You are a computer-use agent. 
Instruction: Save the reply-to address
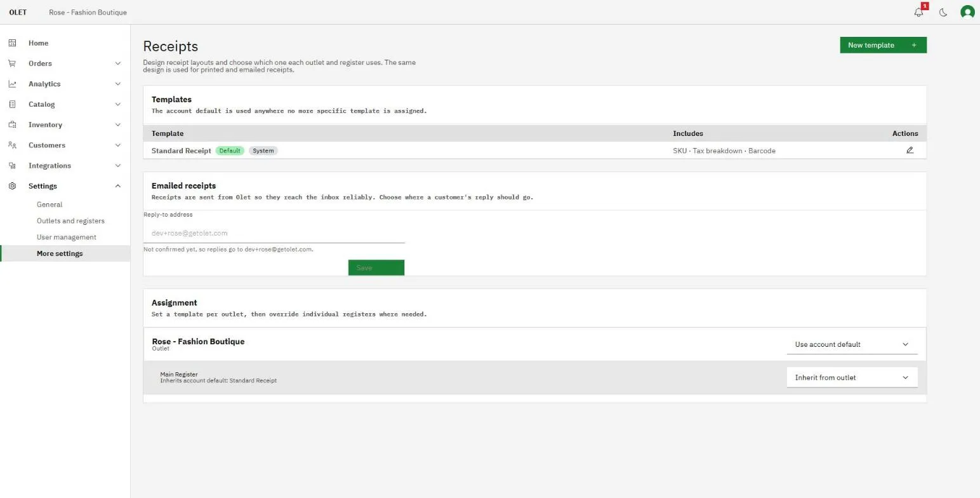pos(376,267)
